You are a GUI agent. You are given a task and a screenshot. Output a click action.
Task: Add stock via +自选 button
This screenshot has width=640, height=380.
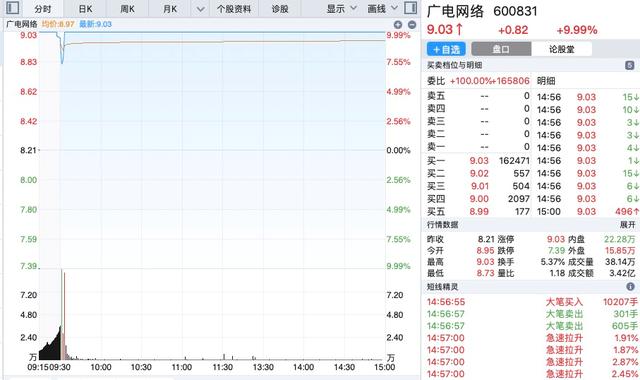(446, 49)
